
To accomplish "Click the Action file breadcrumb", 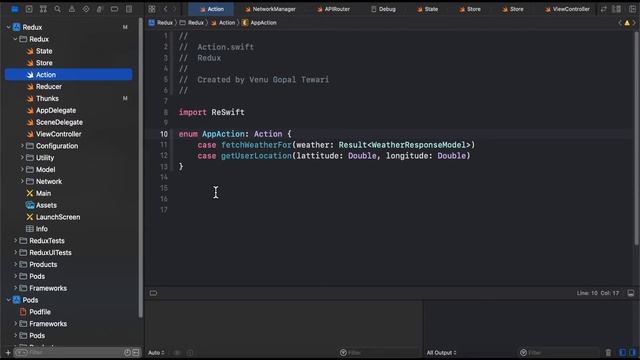I will point(223,23).
